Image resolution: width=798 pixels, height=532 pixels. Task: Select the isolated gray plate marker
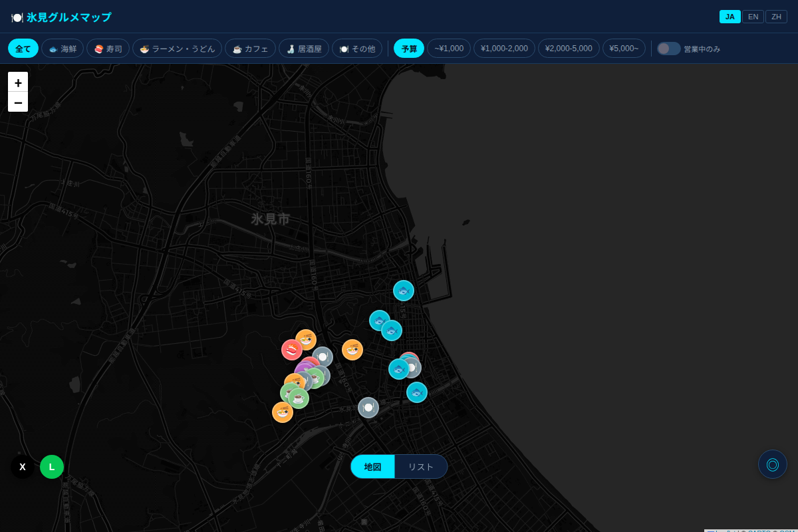click(x=368, y=408)
